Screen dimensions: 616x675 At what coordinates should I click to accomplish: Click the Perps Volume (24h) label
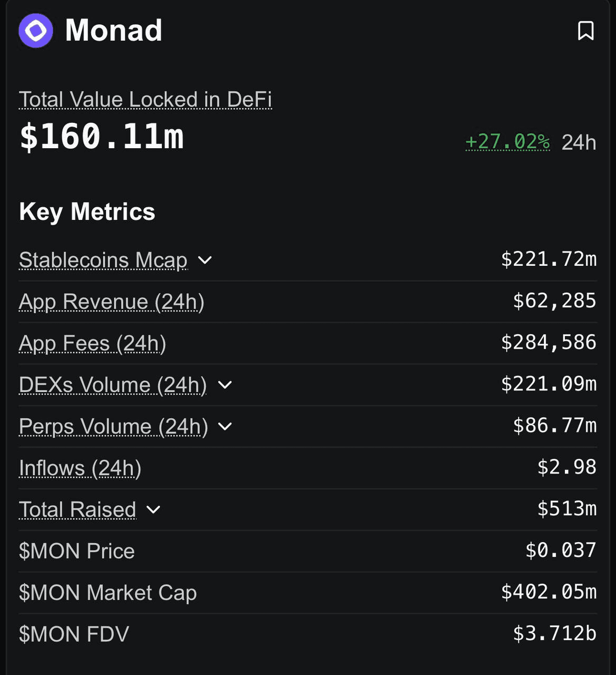click(x=113, y=426)
